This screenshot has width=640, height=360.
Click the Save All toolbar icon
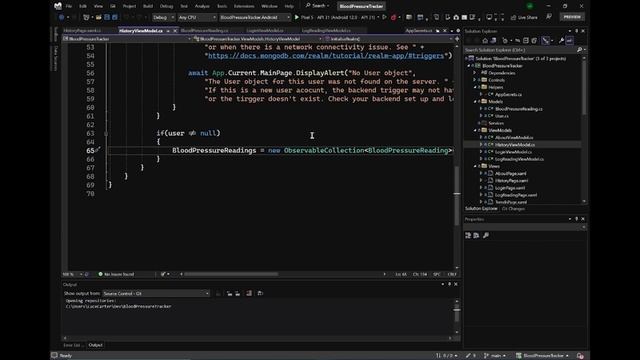[x=115, y=17]
